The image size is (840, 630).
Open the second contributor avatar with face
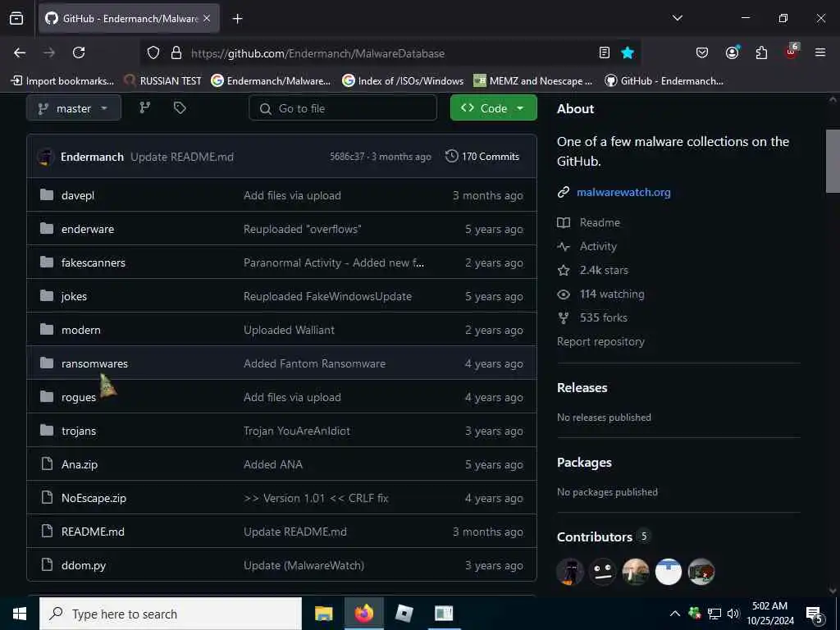603,572
